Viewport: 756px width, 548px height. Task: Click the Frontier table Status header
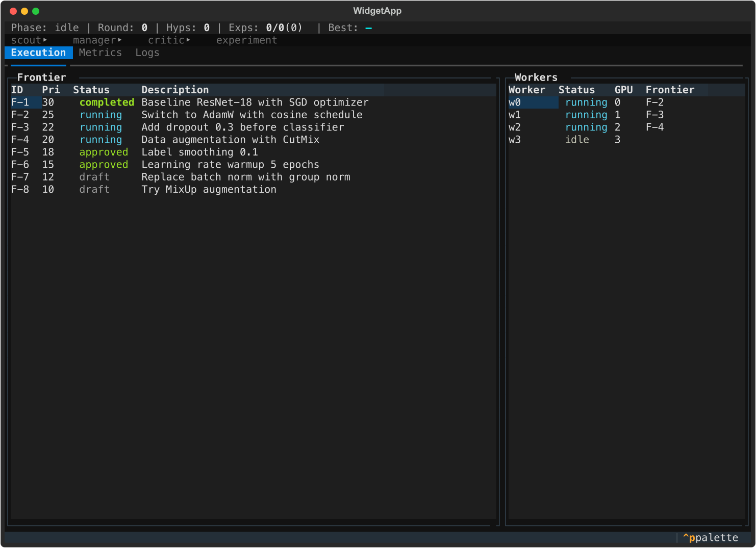tap(91, 90)
